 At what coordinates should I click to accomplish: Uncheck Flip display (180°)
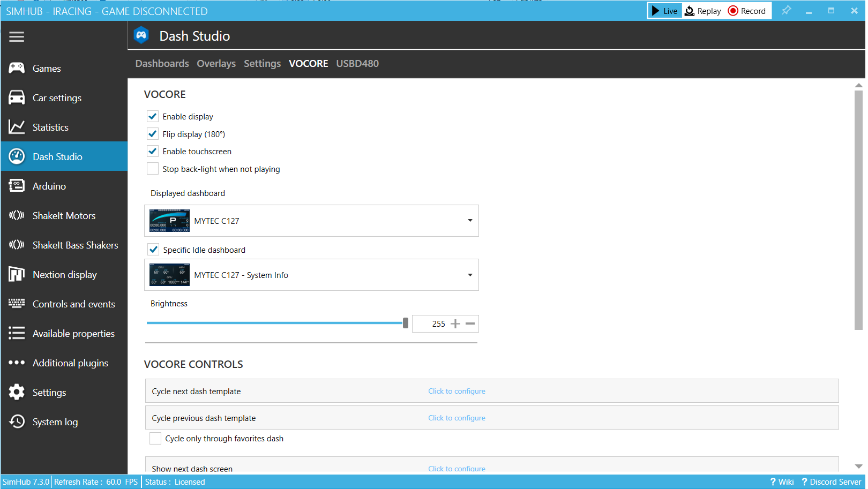point(153,134)
